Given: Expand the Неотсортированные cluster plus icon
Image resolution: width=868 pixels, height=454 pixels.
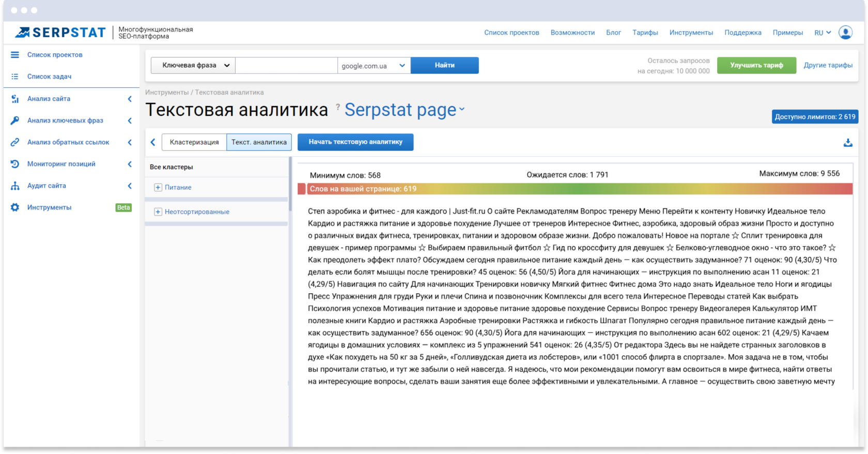Looking at the screenshot, I should click(x=158, y=211).
